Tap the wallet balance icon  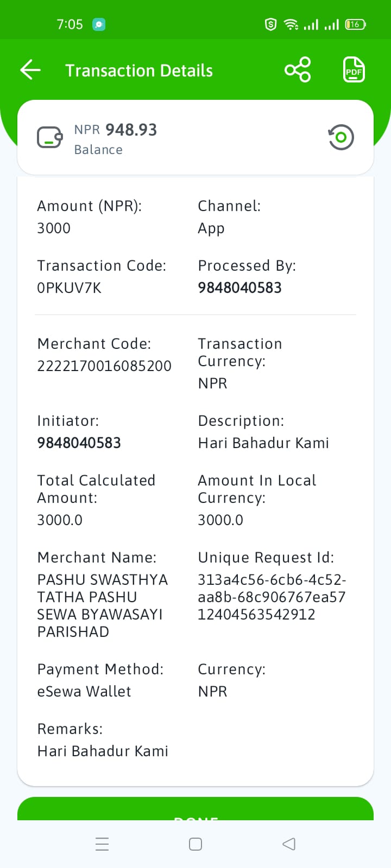[x=50, y=137]
